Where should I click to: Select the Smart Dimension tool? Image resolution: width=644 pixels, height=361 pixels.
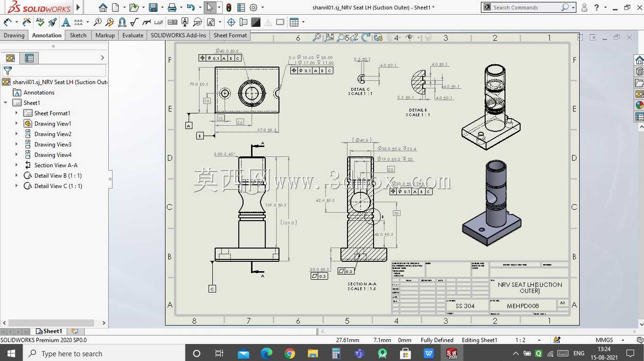pos(8,22)
